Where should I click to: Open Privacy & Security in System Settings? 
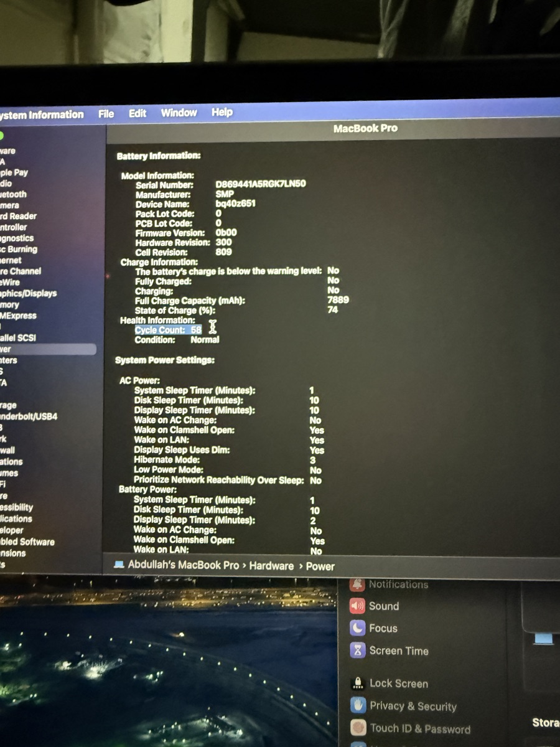pyautogui.click(x=413, y=706)
